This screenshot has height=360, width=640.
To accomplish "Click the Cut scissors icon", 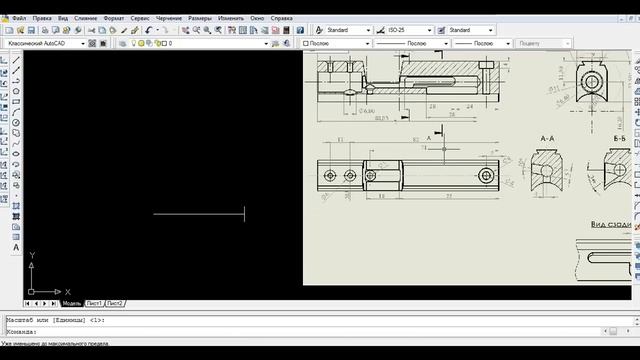I will click(91, 30).
